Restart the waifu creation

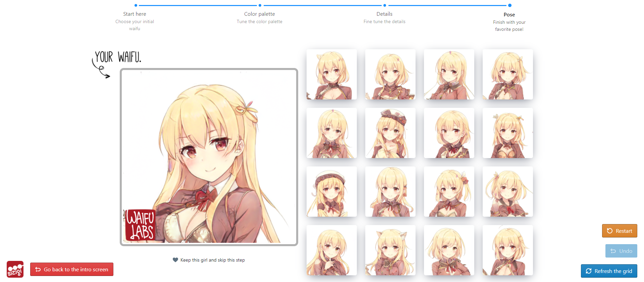click(x=620, y=231)
